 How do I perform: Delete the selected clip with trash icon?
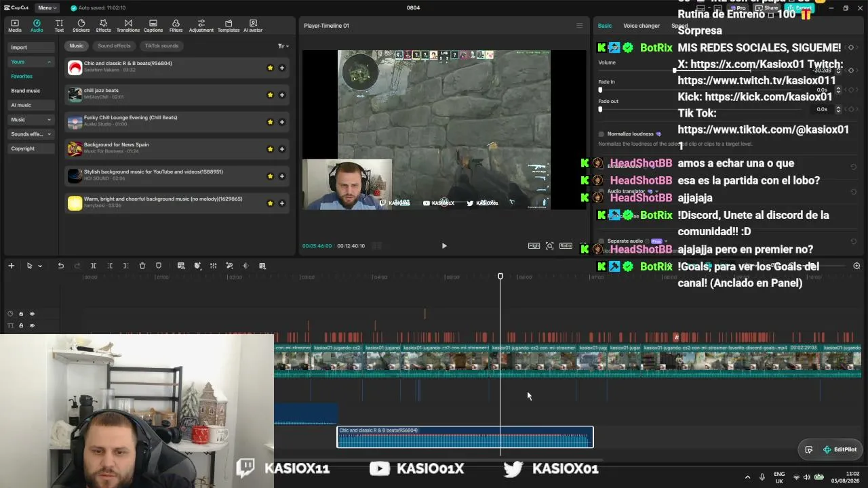point(142,266)
